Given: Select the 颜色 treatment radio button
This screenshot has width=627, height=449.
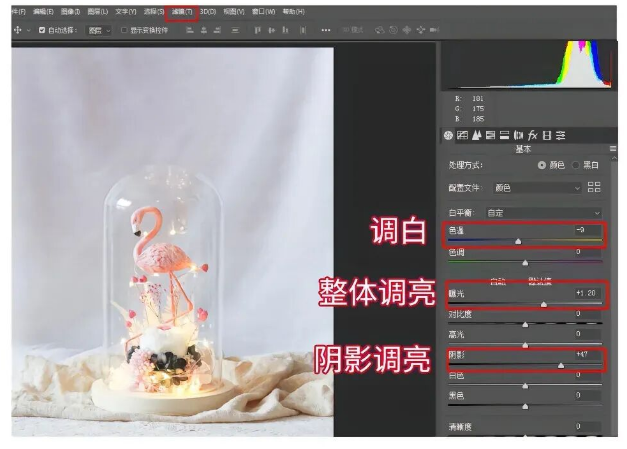Looking at the screenshot, I should pyautogui.click(x=541, y=165).
